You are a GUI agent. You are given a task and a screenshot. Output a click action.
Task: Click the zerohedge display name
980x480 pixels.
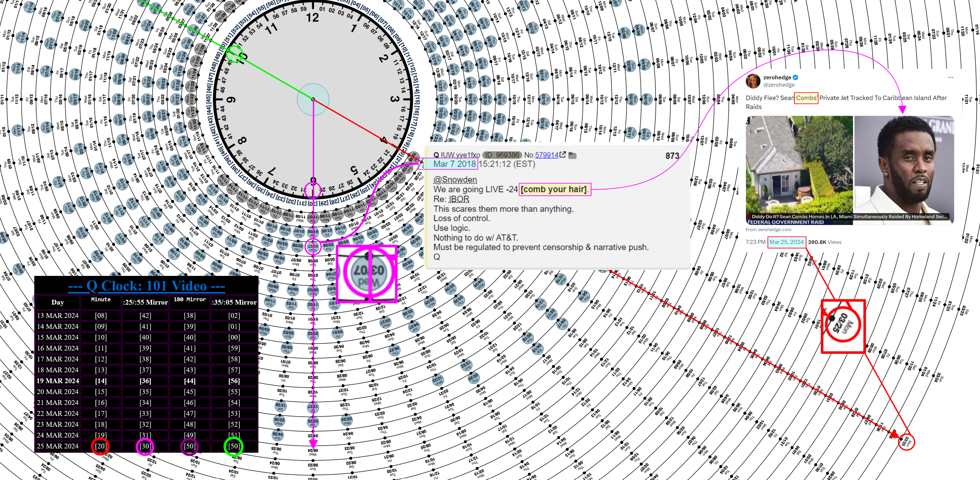tap(777, 77)
